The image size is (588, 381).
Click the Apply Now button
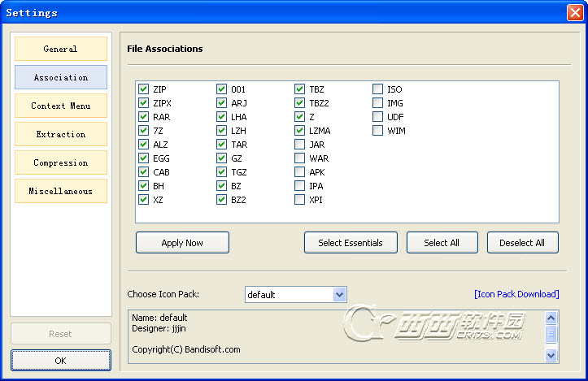(182, 243)
